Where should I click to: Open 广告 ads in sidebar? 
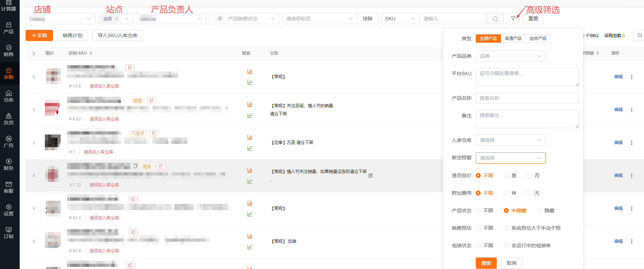(9, 142)
